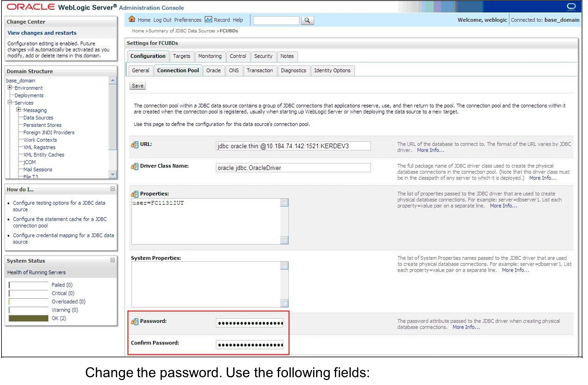Expand the Messaging tree node
Image resolution: width=588 pixels, height=385 pixels.
(19, 110)
